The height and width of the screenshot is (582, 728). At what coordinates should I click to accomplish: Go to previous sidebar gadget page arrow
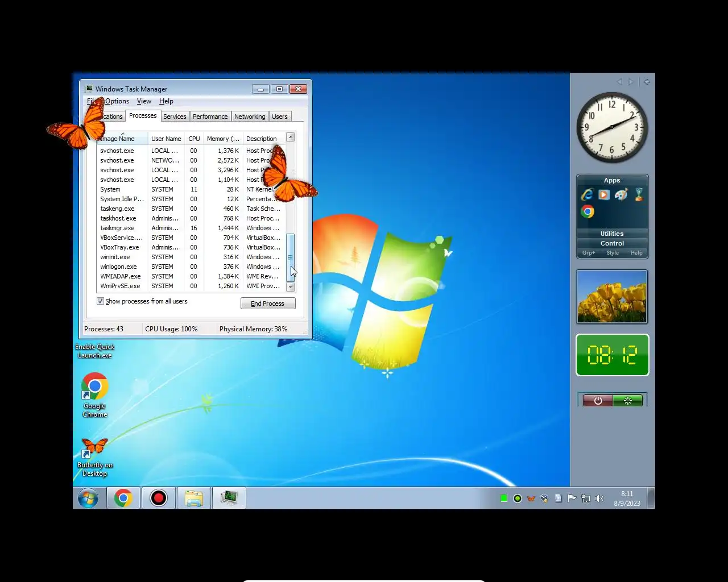pyautogui.click(x=619, y=82)
